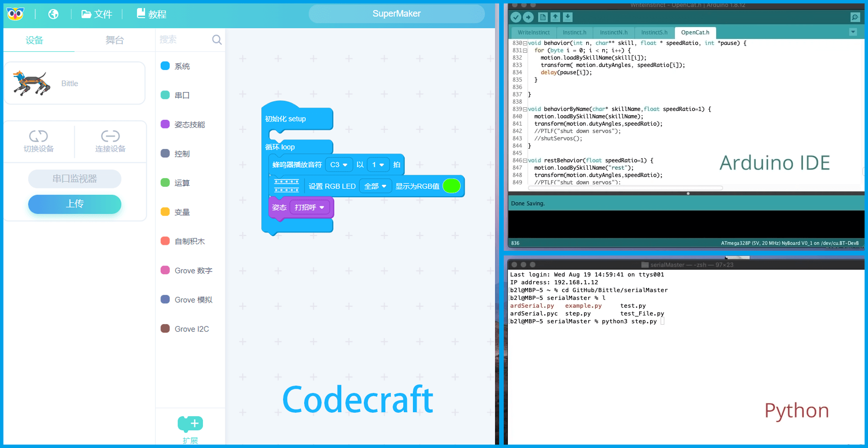Expand the C3 note dropdown

pyautogui.click(x=339, y=165)
